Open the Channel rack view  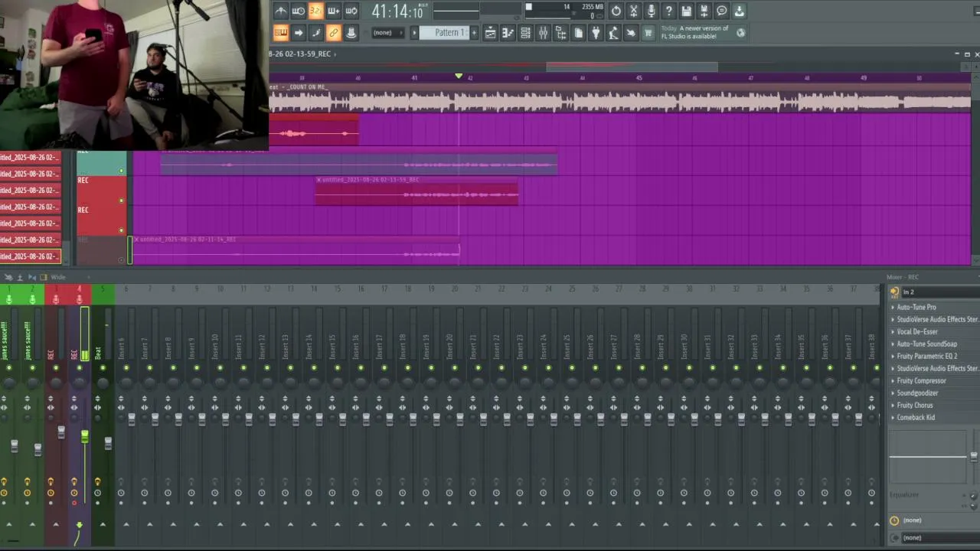click(525, 33)
